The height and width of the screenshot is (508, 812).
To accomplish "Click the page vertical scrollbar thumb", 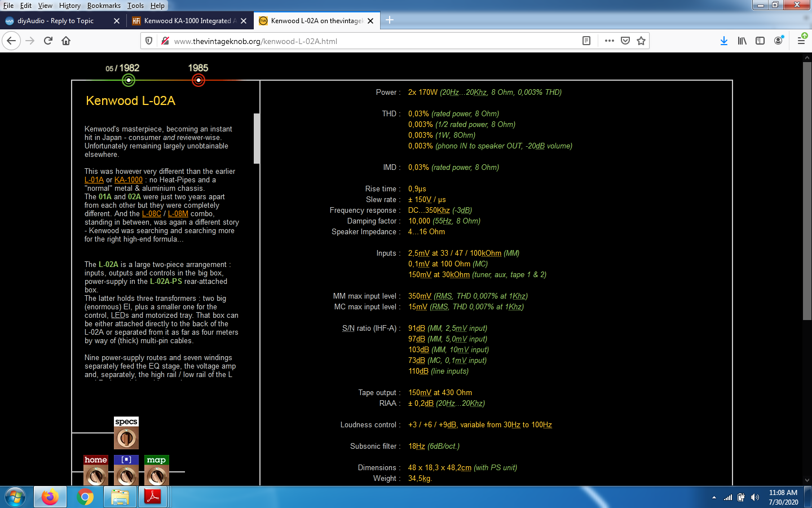I will click(807, 192).
